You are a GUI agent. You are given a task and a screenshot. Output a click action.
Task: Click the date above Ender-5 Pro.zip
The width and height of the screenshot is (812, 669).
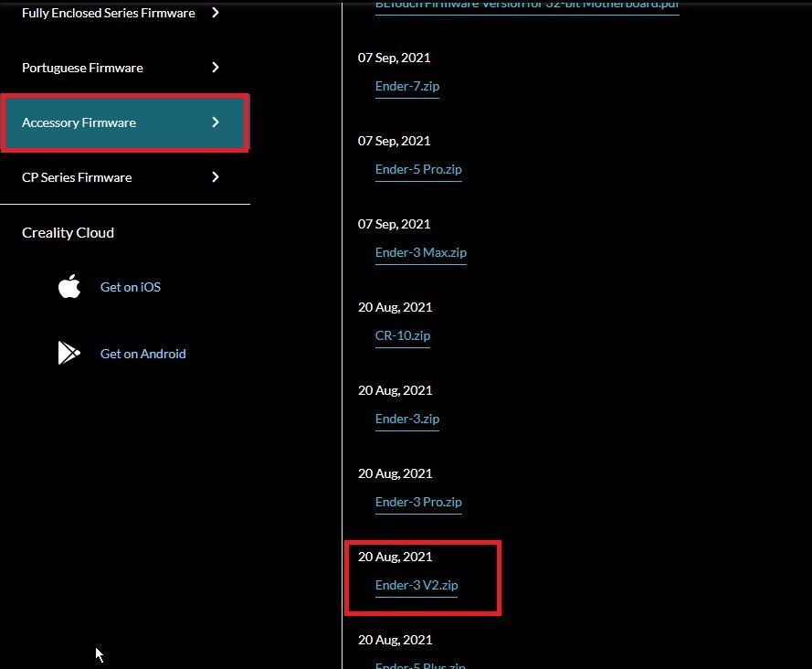(x=394, y=141)
